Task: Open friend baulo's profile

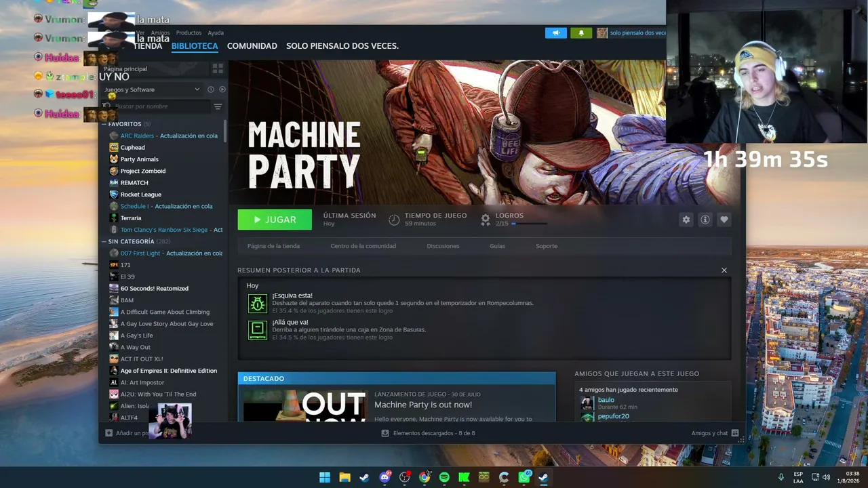Action: 606,400
